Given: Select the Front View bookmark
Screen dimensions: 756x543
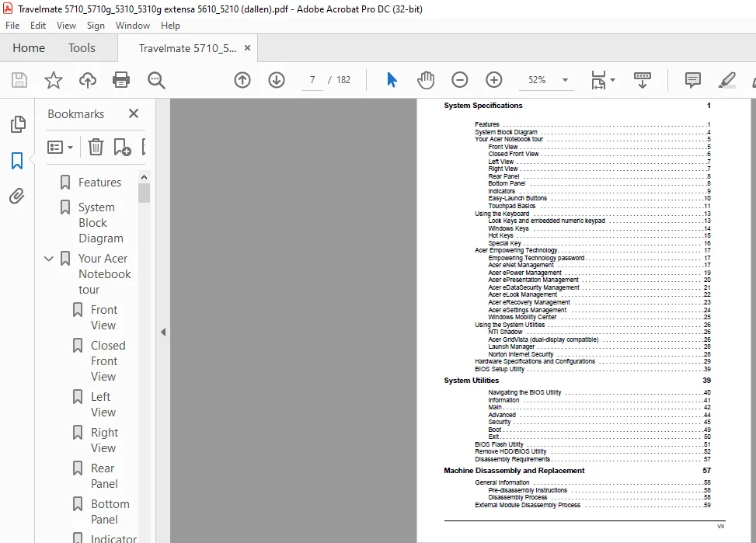Looking at the screenshot, I should click(x=104, y=317).
